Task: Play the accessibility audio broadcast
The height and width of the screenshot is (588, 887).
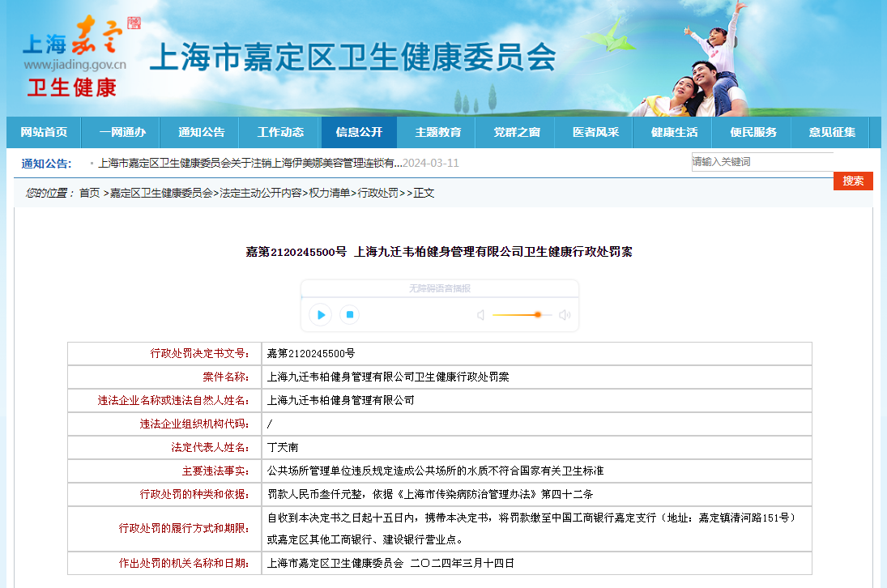Action: (321, 315)
